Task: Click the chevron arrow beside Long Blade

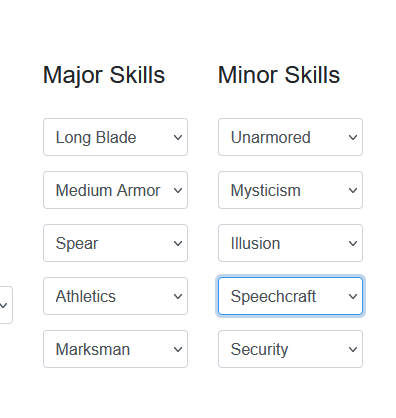Action: (x=178, y=137)
